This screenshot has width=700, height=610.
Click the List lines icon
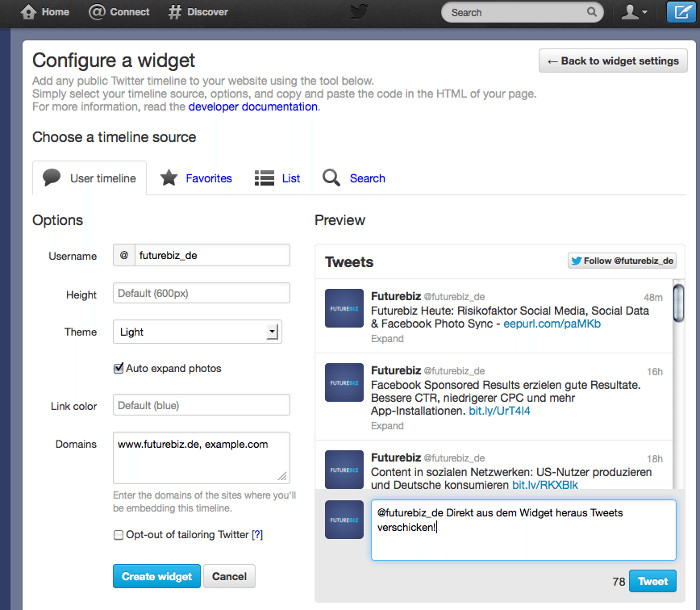pyautogui.click(x=265, y=178)
